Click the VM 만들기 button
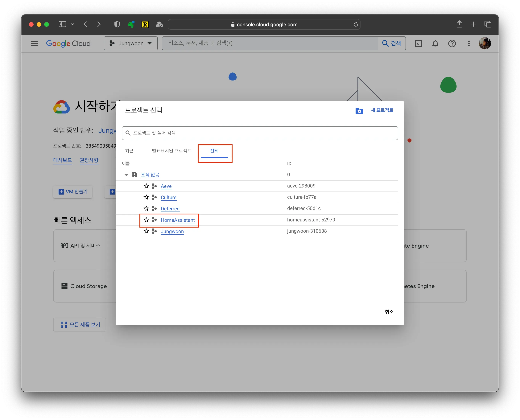 pos(73,192)
